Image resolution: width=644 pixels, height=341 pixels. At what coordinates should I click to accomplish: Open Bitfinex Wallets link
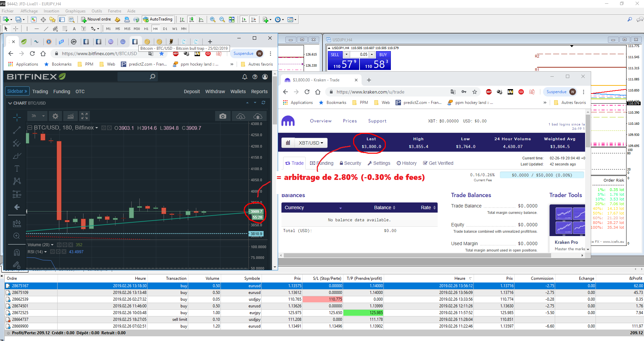tap(238, 91)
